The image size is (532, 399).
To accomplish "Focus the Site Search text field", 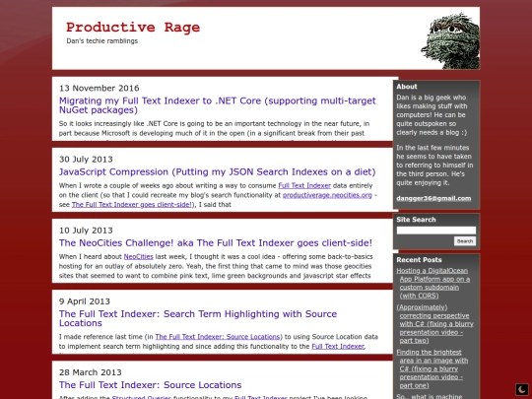I will (436, 231).
